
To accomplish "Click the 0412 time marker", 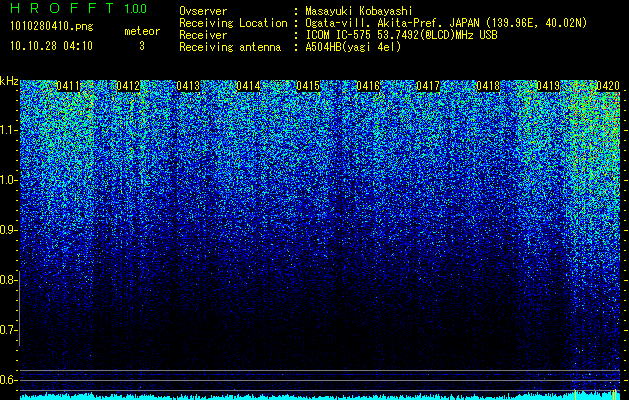I will [x=128, y=86].
